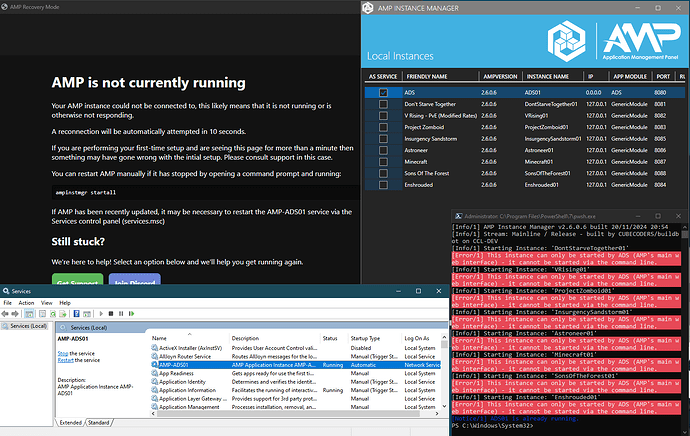
Task: Check As Service for Enshrouded
Action: pos(383,185)
